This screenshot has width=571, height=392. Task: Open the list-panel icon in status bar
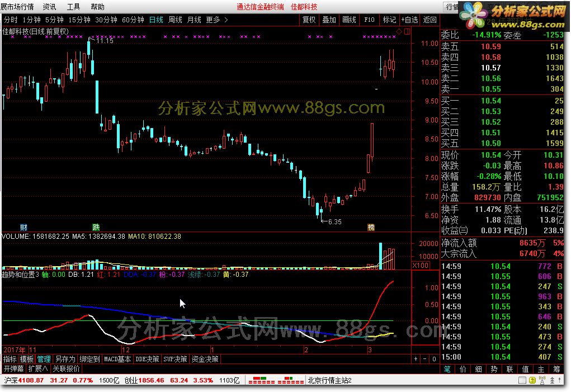[522, 380]
